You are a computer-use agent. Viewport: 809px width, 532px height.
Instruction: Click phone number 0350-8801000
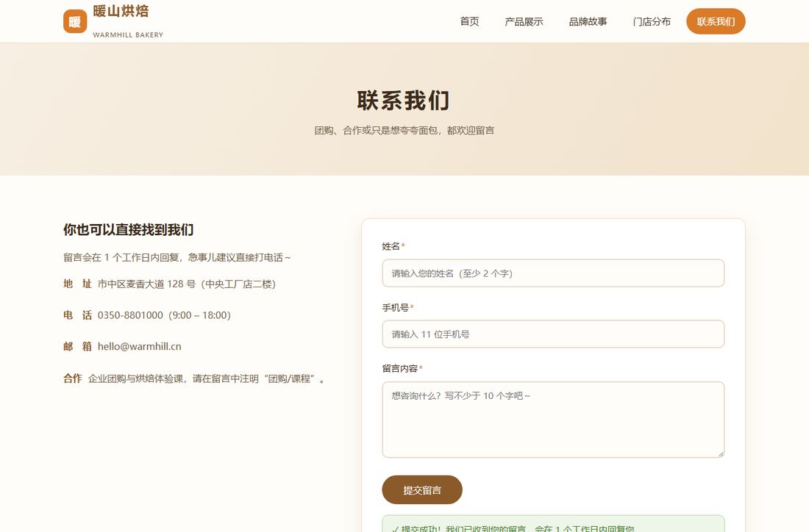click(130, 315)
